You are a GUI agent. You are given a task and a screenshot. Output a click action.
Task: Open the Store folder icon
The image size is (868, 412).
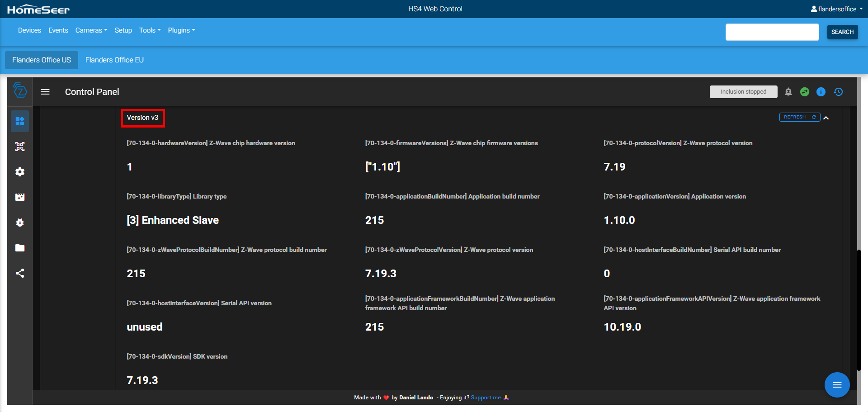(x=20, y=248)
